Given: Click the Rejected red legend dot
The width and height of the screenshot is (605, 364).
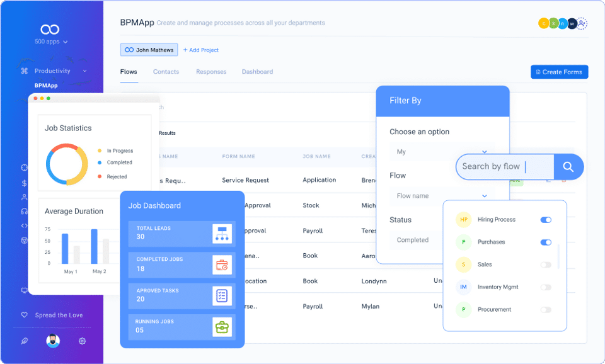Looking at the screenshot, I should (x=100, y=176).
